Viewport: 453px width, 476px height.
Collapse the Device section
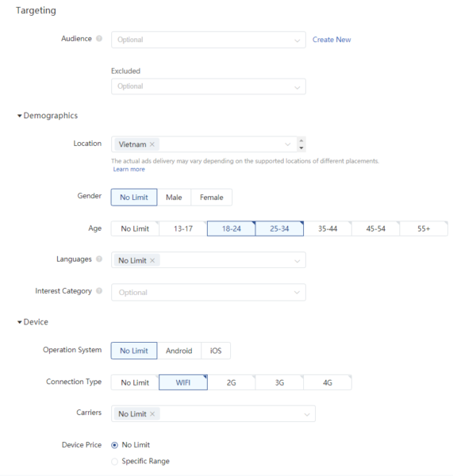[x=19, y=322]
